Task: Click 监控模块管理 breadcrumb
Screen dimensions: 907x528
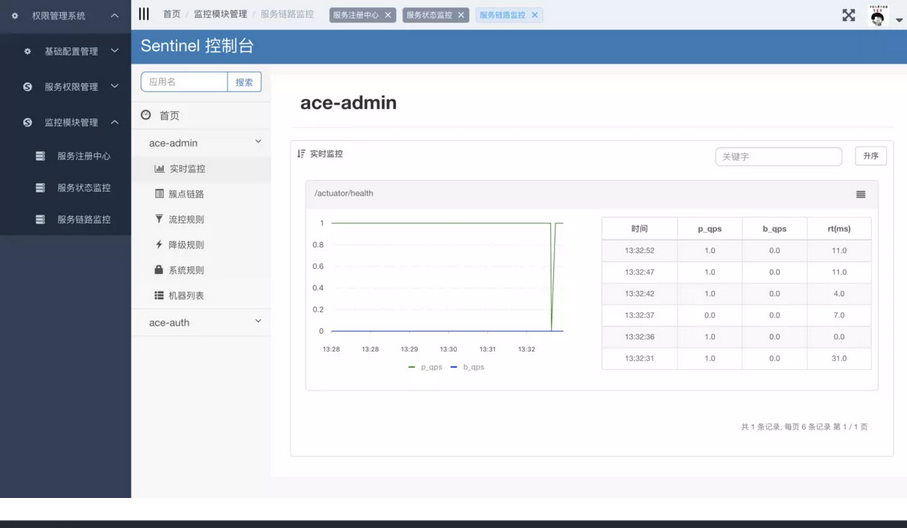Action: click(x=220, y=14)
